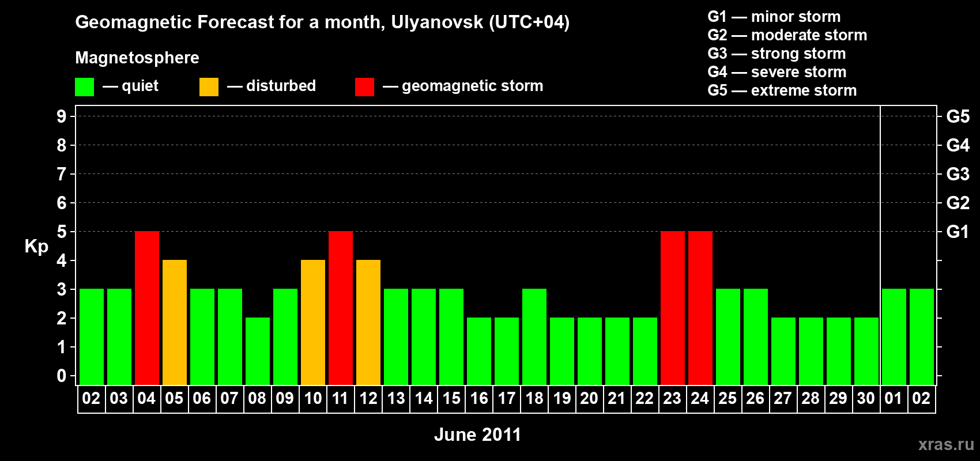
Task: Click the orange bar for June 10
Action: pyautogui.click(x=313, y=322)
